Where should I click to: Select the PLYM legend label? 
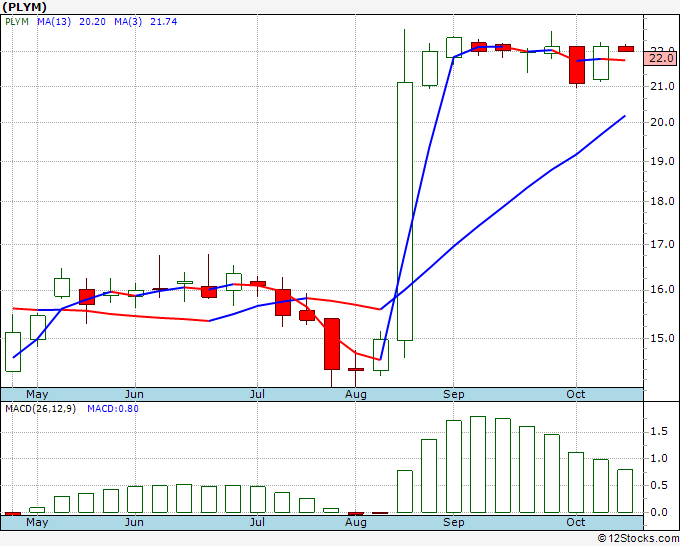tap(17, 22)
